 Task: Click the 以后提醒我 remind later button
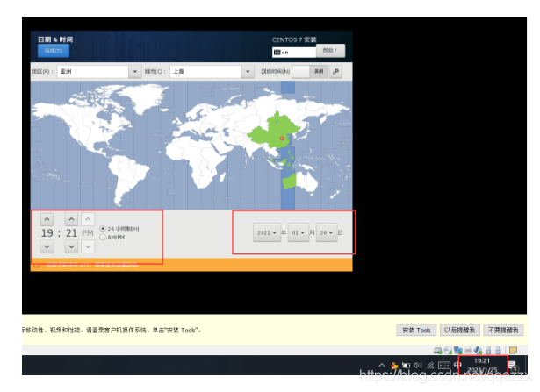(x=459, y=330)
